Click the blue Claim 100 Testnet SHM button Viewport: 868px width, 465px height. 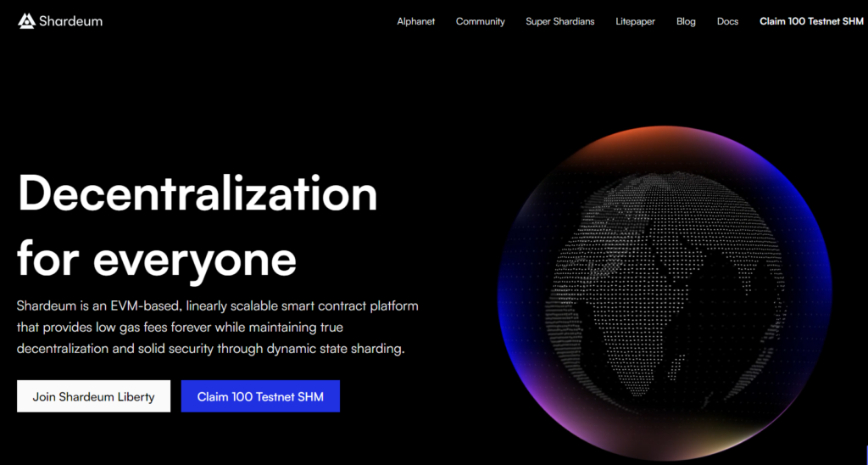click(260, 396)
